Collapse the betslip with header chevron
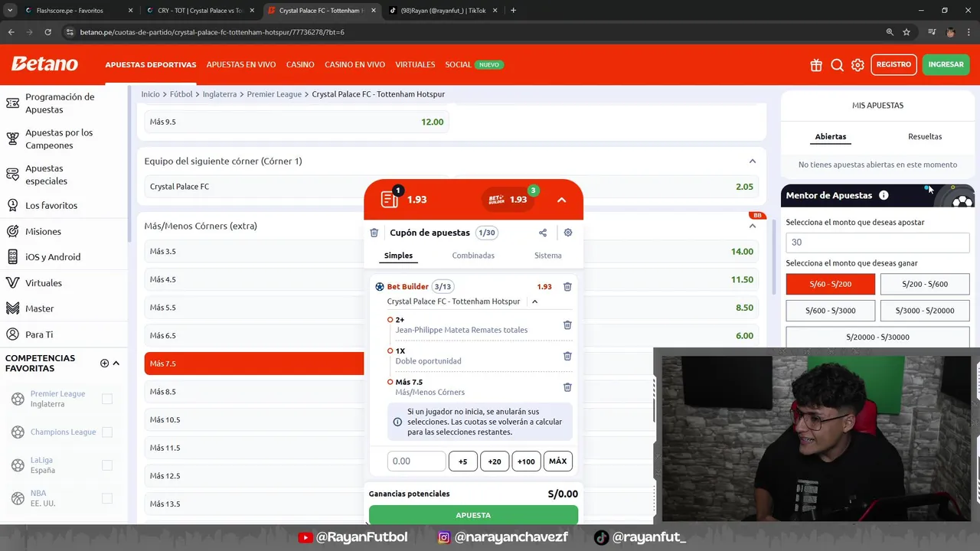980x551 pixels. (561, 200)
